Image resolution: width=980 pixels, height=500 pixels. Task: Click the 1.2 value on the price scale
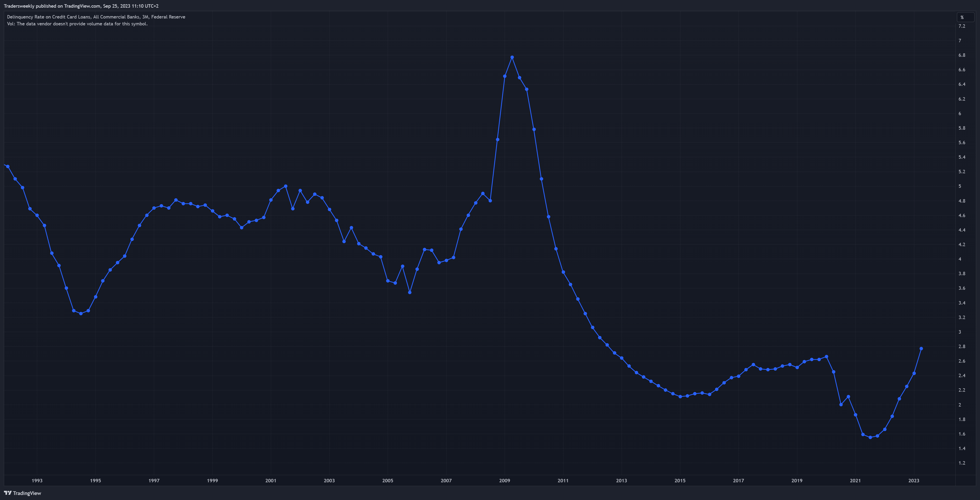point(962,463)
